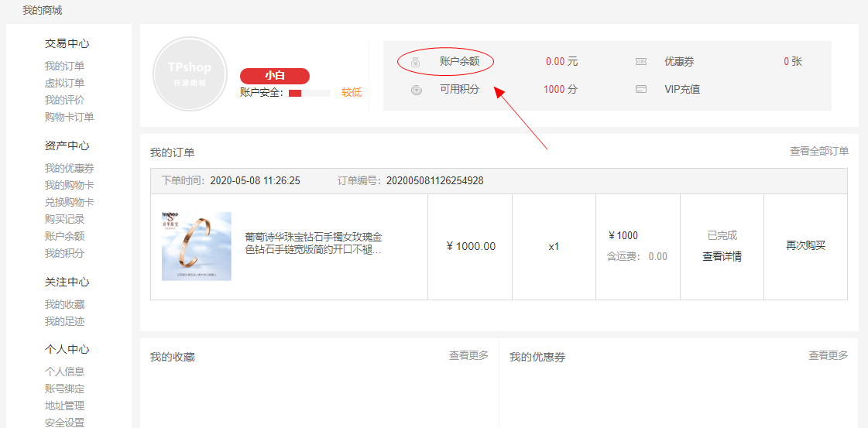Go to 个人信息 in the sidebar
The image size is (868, 428).
(64, 372)
